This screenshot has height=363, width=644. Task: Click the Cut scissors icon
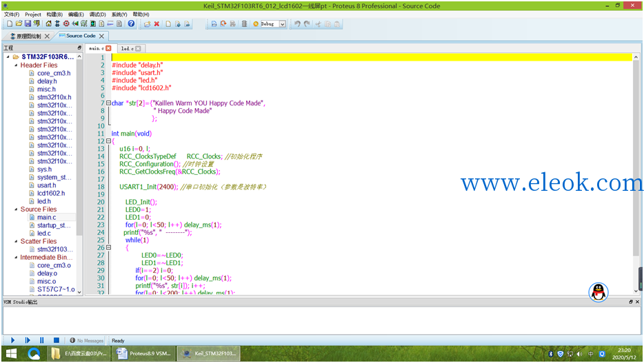[x=318, y=24]
